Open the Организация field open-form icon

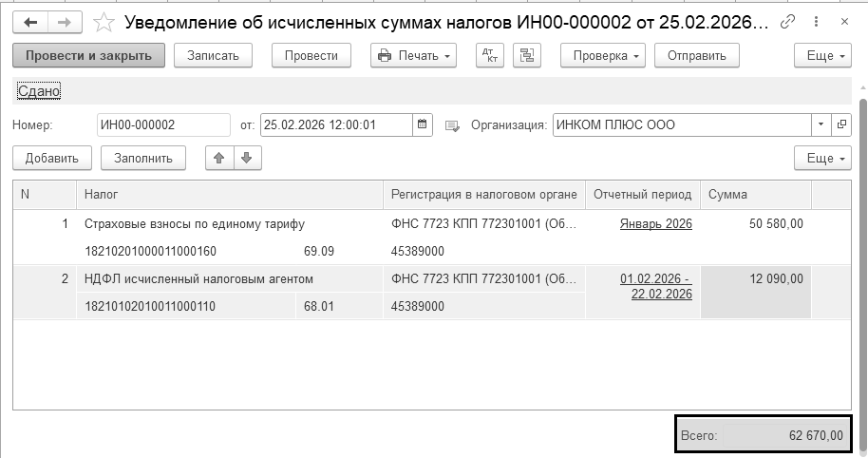pyautogui.click(x=841, y=124)
